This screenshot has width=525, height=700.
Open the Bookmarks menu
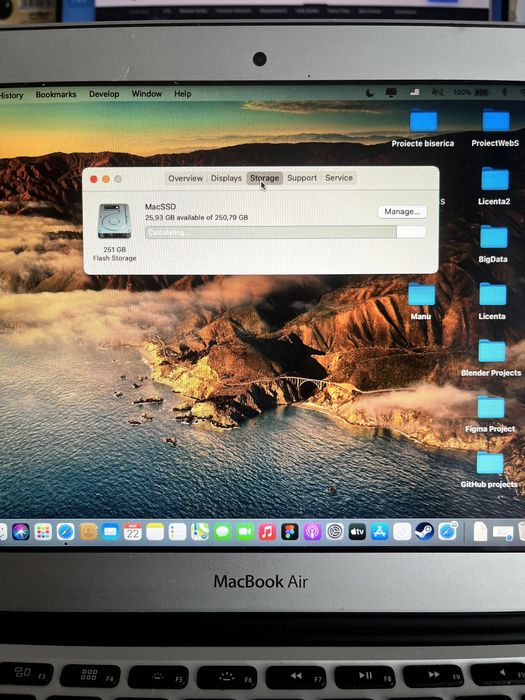56,95
